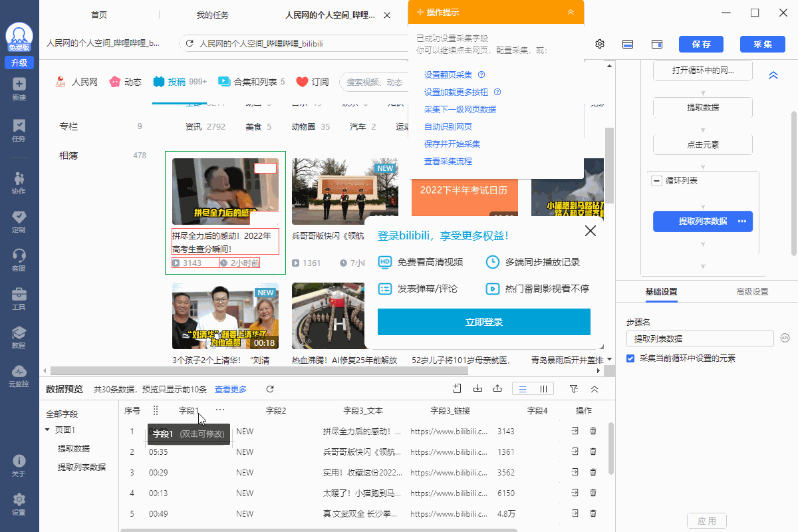
Task: Select 提取列表数据 in the field tree
Action: pos(82,467)
